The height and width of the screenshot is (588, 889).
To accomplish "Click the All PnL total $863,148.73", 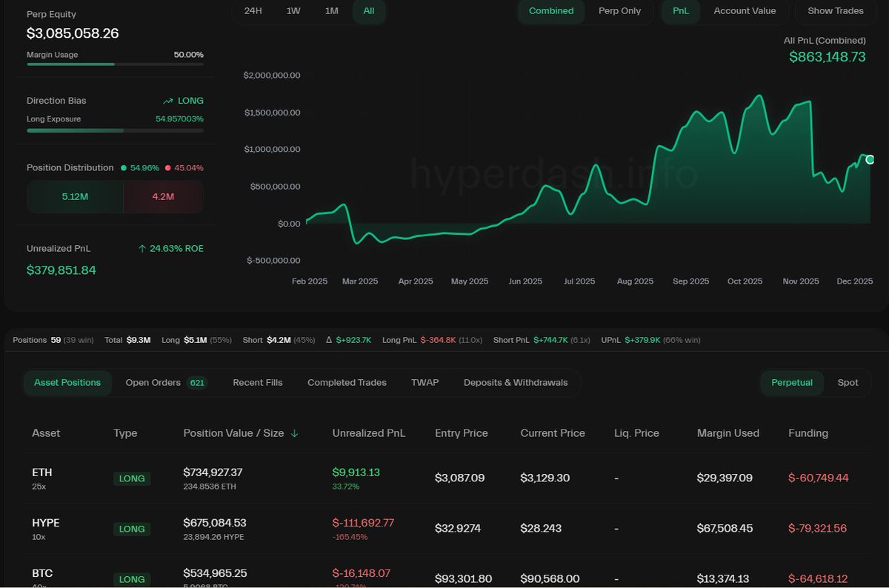I will click(x=827, y=57).
